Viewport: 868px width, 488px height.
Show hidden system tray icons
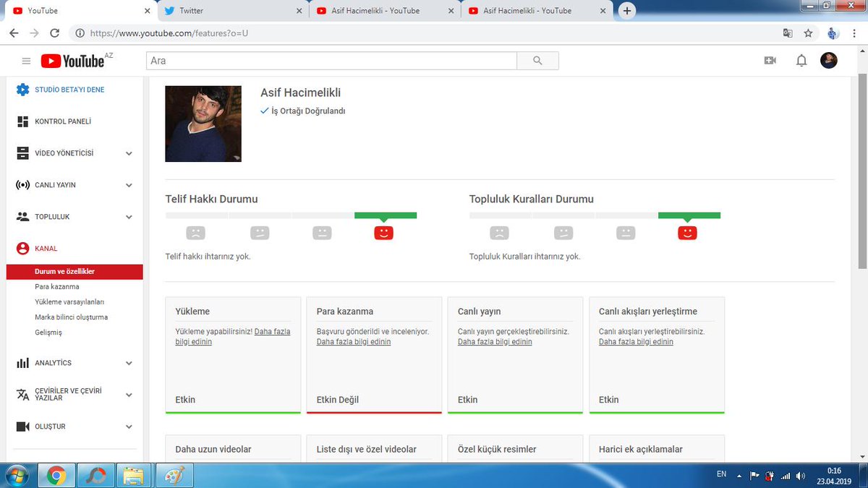739,476
